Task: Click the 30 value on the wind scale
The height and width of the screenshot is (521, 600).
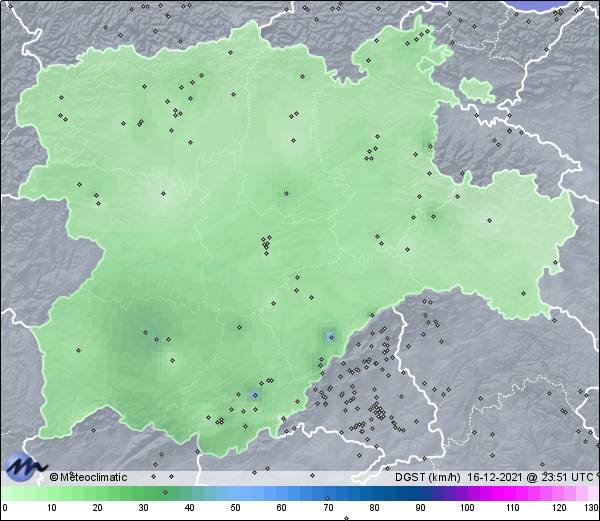Action: pos(143,508)
